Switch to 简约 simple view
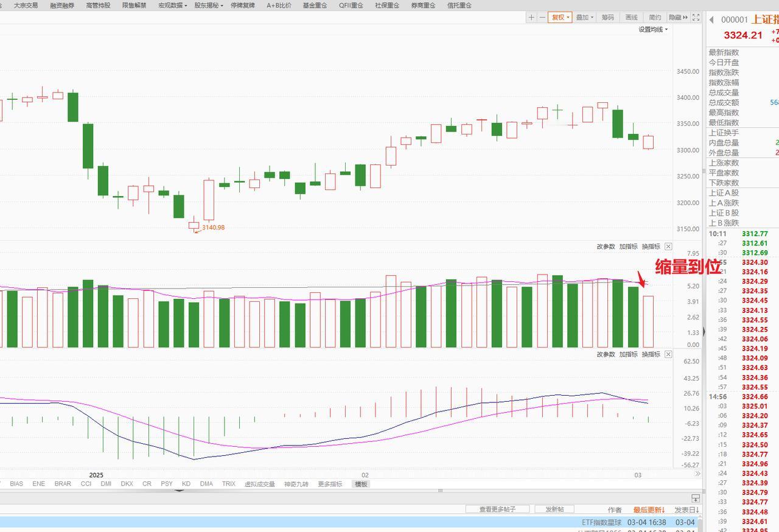Screen dimensions: 779x532 pos(655,18)
